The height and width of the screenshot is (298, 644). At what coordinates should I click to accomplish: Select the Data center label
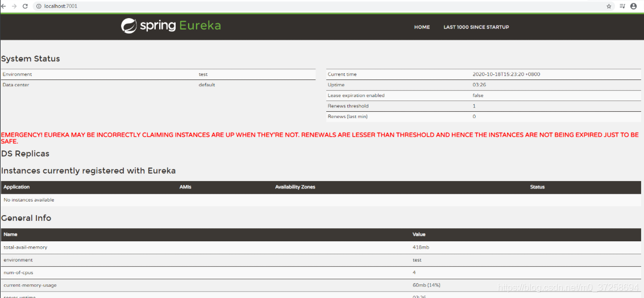[x=15, y=85]
